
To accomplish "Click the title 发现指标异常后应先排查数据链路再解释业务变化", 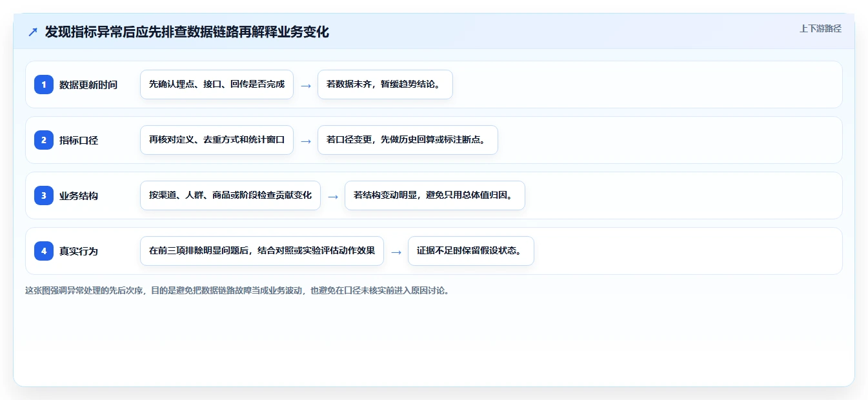I will pyautogui.click(x=187, y=32).
